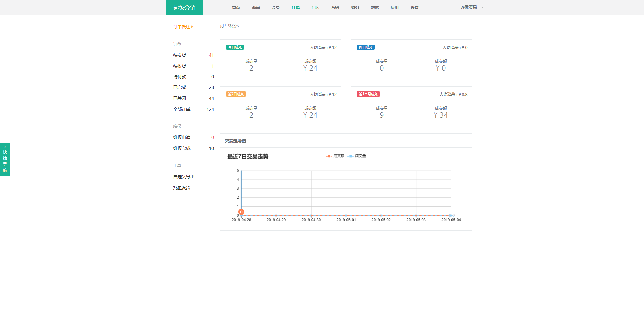This screenshot has width=644, height=310.
Task: Open 待发货 orders list
Action: pyautogui.click(x=180, y=55)
